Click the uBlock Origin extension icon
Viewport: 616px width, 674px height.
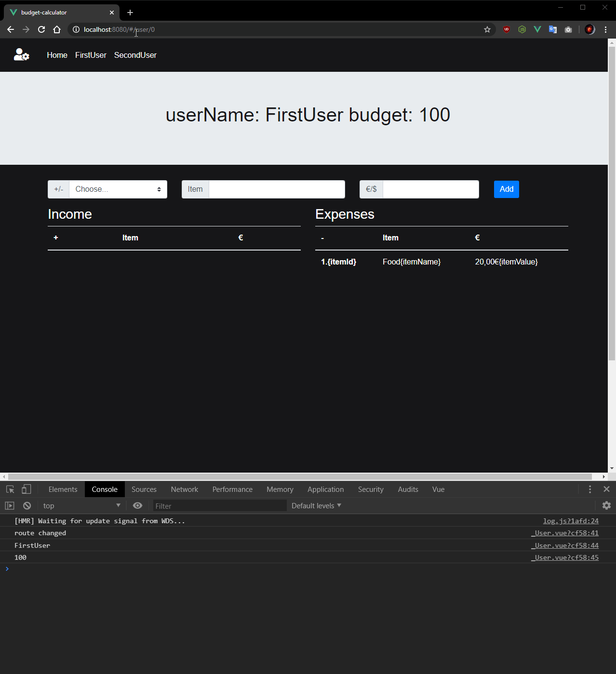click(507, 29)
